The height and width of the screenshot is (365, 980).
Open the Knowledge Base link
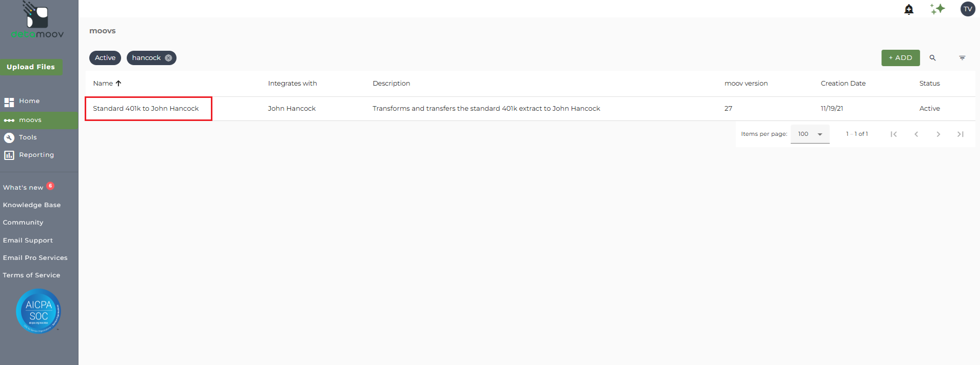click(32, 205)
